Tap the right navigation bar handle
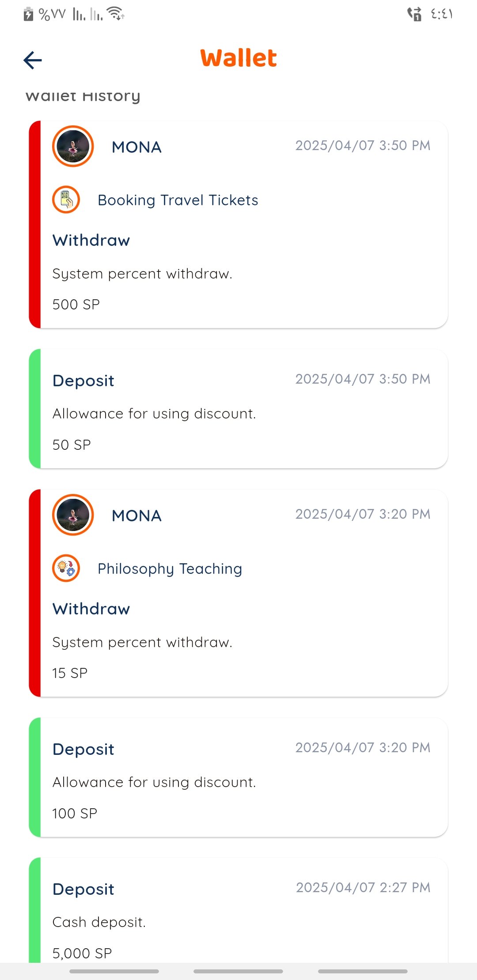Image resolution: width=477 pixels, height=980 pixels. point(363,971)
